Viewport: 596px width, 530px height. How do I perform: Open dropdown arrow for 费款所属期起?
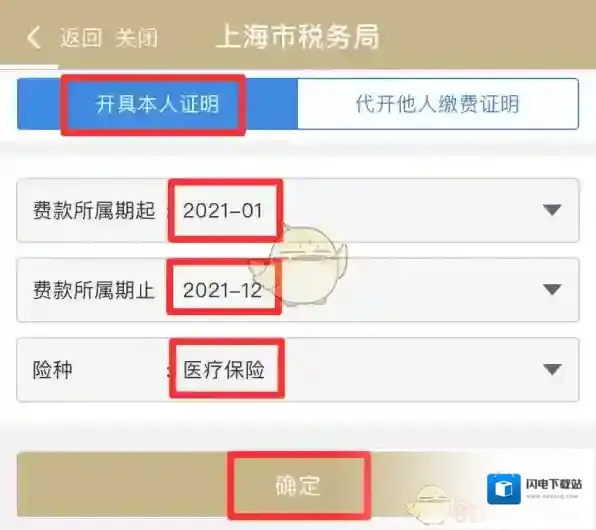point(552,210)
